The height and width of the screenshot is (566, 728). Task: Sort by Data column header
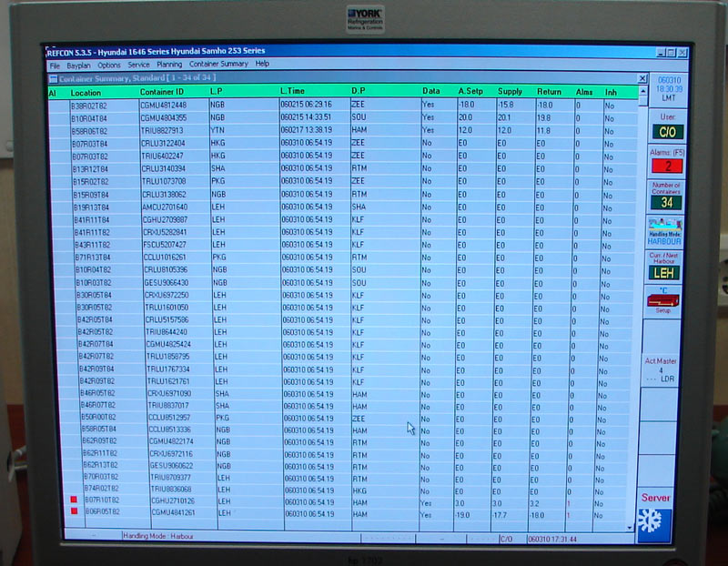pos(430,91)
